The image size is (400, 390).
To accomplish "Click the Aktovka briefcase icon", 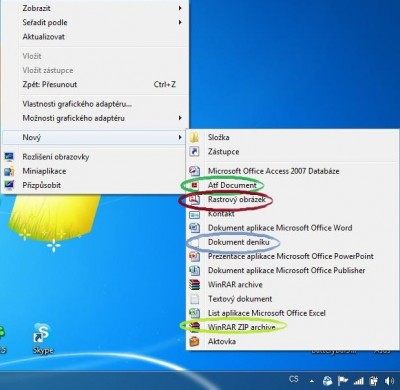I will tap(194, 341).
